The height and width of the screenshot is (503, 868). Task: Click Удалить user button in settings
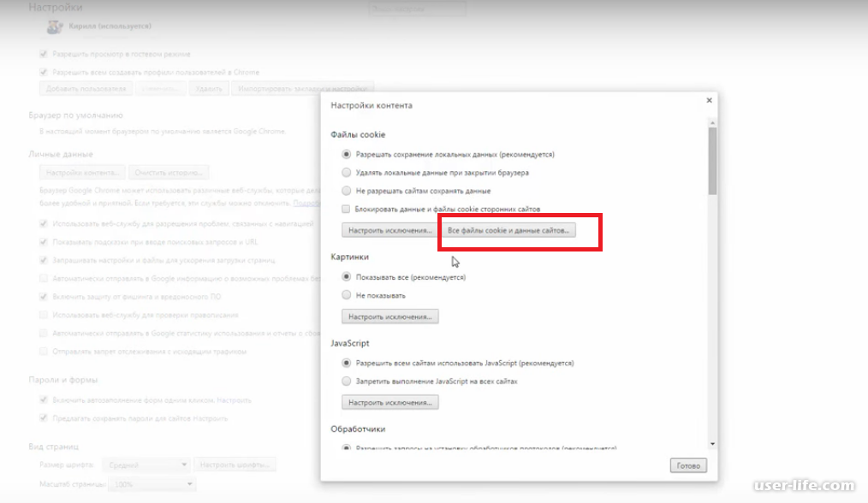pyautogui.click(x=209, y=88)
